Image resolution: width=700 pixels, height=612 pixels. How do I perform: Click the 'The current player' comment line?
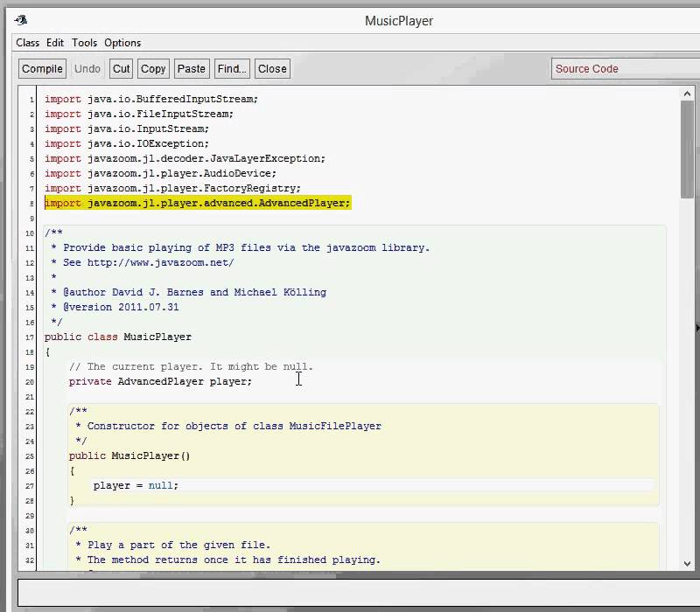(x=191, y=366)
